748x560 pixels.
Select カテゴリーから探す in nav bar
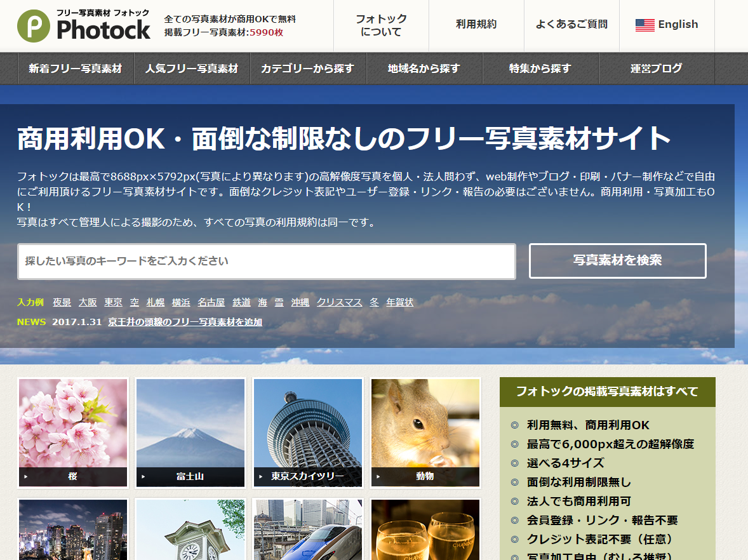pyautogui.click(x=308, y=69)
